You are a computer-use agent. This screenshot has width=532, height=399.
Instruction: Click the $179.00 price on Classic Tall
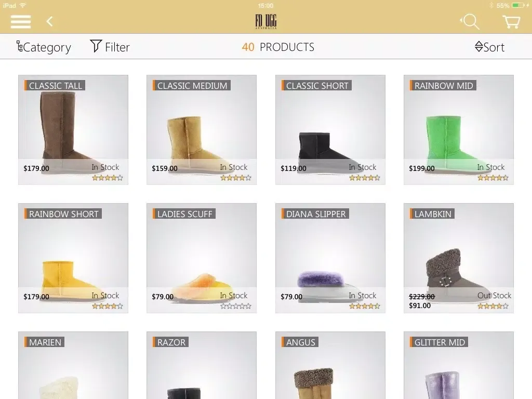click(36, 168)
